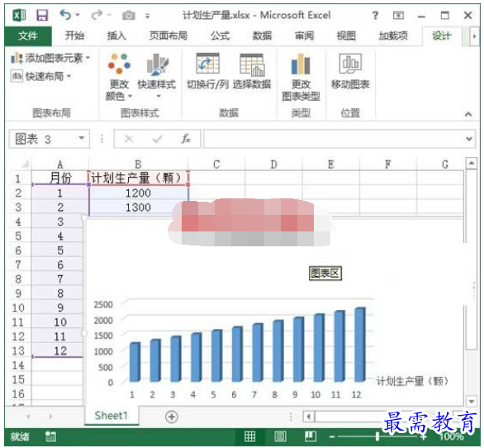This screenshot has width=484, height=448.
Task: Add a new sheet with plus button
Action: [x=172, y=417]
